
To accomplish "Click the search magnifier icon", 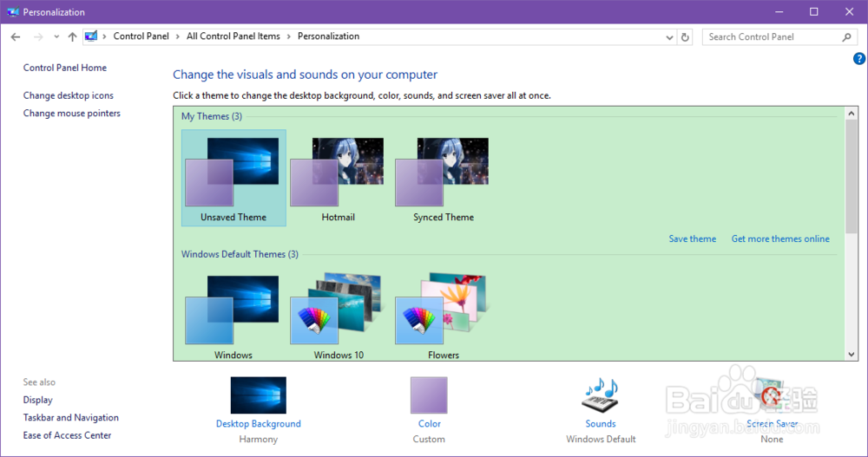I will click(x=846, y=37).
